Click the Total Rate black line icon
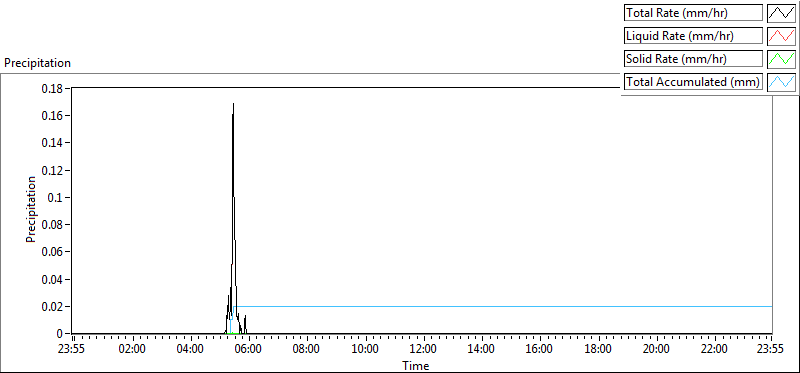 [x=781, y=13]
